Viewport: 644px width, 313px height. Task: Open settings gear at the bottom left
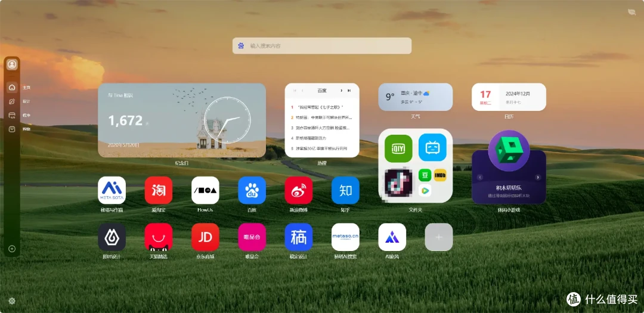pyautogui.click(x=12, y=301)
